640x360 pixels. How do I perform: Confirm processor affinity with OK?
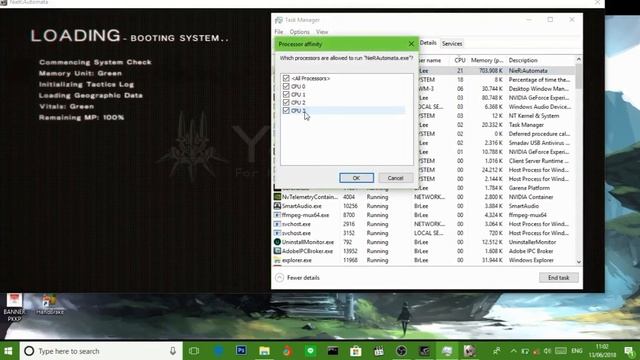356,178
